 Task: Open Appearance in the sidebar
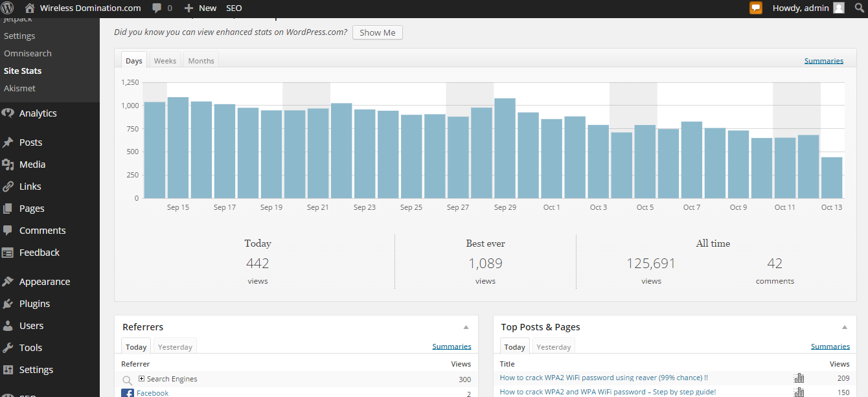tap(45, 282)
